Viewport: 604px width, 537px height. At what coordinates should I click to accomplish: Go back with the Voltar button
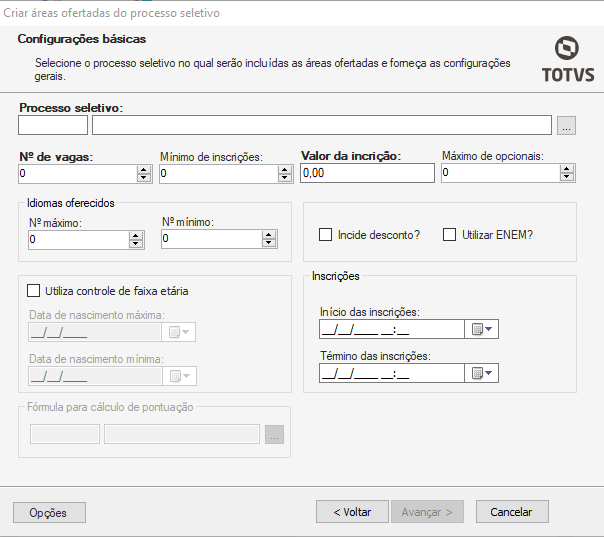tap(352, 511)
